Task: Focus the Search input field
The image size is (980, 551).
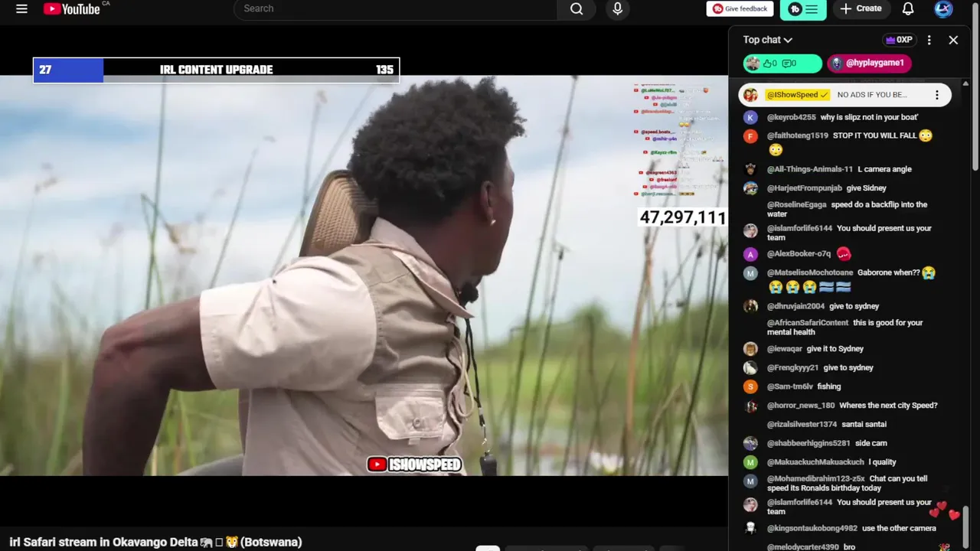Action: point(396,9)
